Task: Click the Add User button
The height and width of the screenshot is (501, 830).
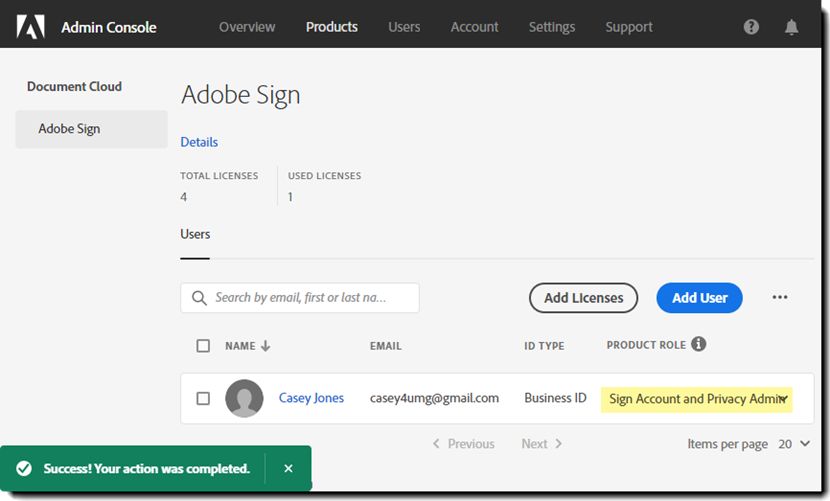Action: pyautogui.click(x=699, y=297)
